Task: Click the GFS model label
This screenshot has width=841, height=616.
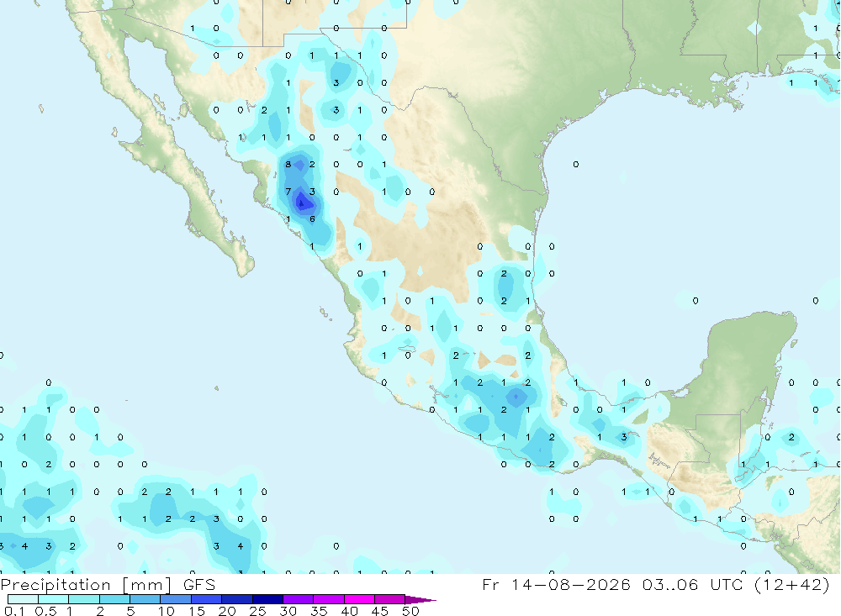Action: click(199, 584)
